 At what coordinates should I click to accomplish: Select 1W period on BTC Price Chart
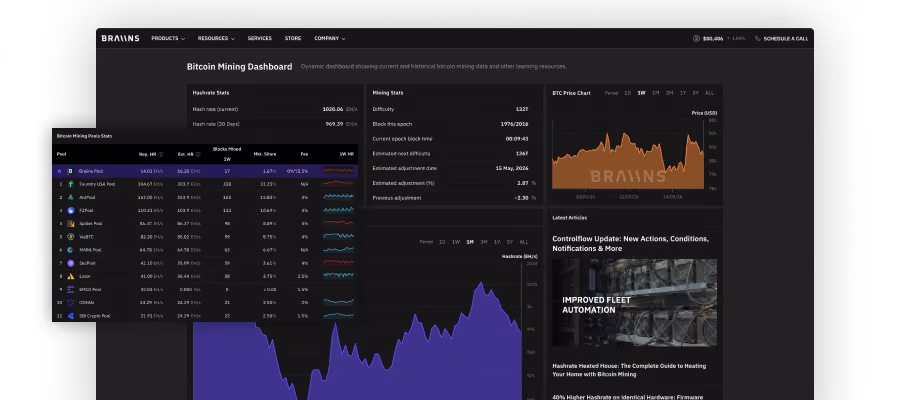pyautogui.click(x=641, y=93)
